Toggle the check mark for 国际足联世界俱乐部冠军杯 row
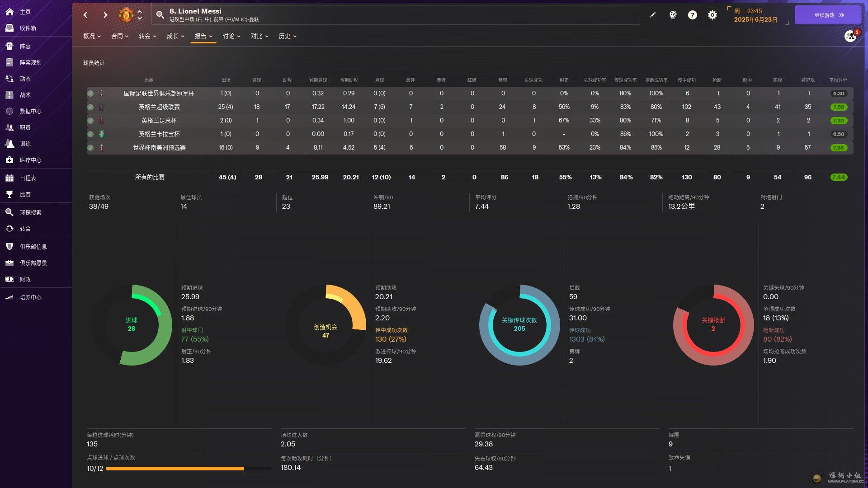Screen dimensions: 868x488 pos(90,94)
